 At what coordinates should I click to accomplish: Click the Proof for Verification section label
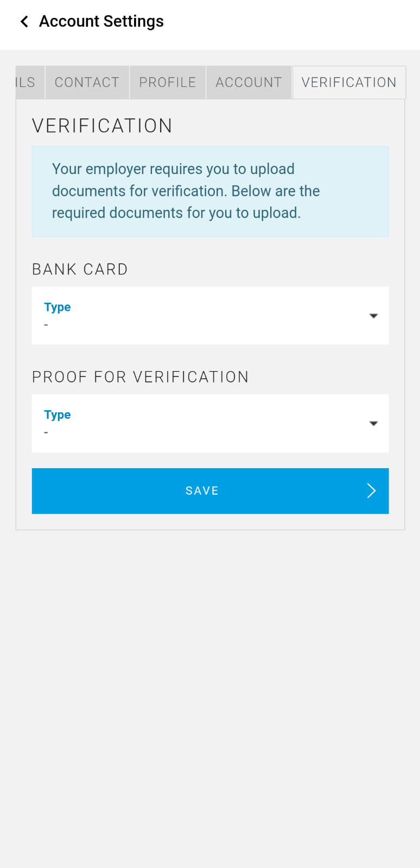point(140,377)
